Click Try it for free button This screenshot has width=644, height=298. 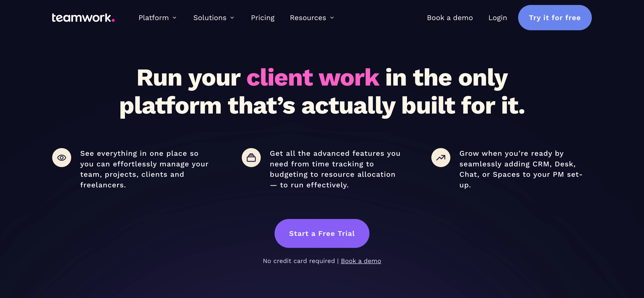[x=555, y=17]
